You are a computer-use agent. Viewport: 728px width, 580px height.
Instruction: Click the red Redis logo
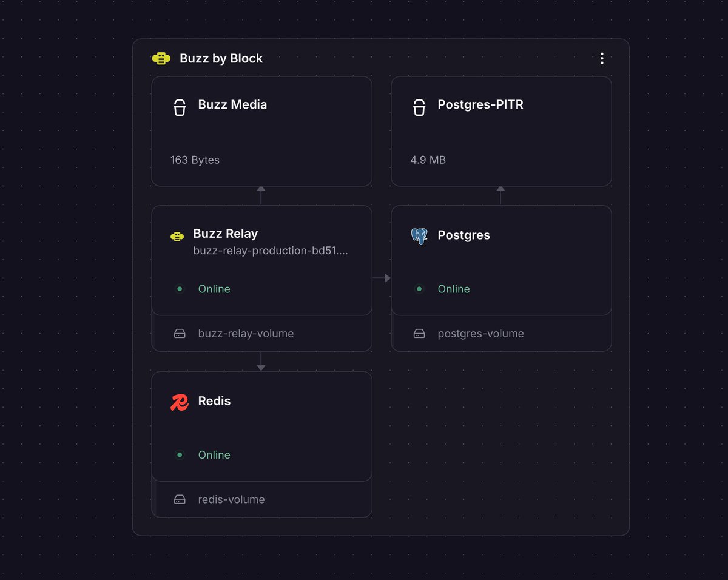(180, 402)
